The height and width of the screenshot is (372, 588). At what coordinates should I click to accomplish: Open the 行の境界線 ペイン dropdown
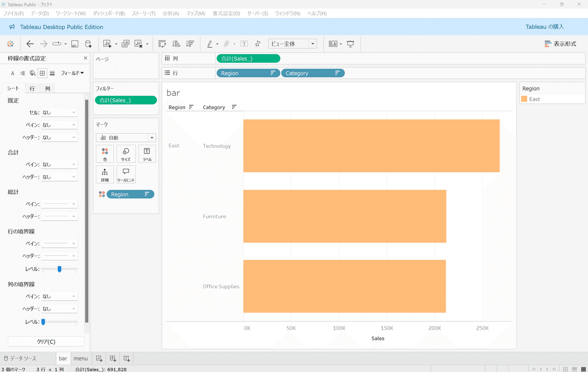pos(59,243)
